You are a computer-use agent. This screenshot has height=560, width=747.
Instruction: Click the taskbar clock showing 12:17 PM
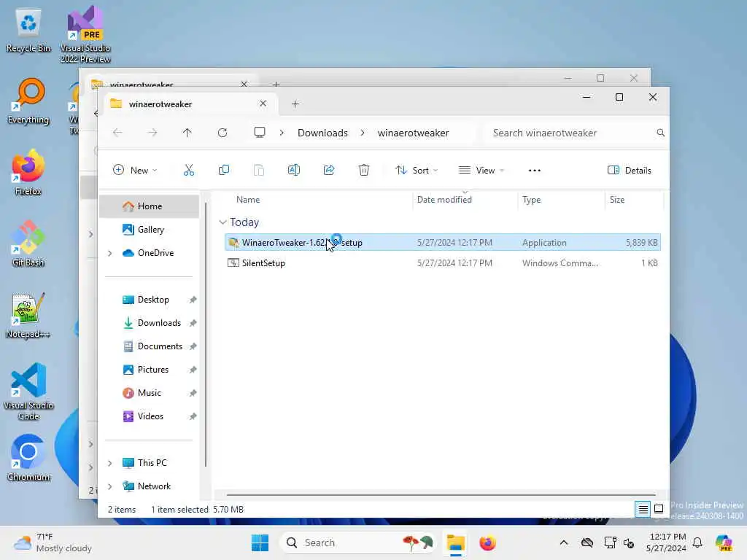click(x=667, y=542)
